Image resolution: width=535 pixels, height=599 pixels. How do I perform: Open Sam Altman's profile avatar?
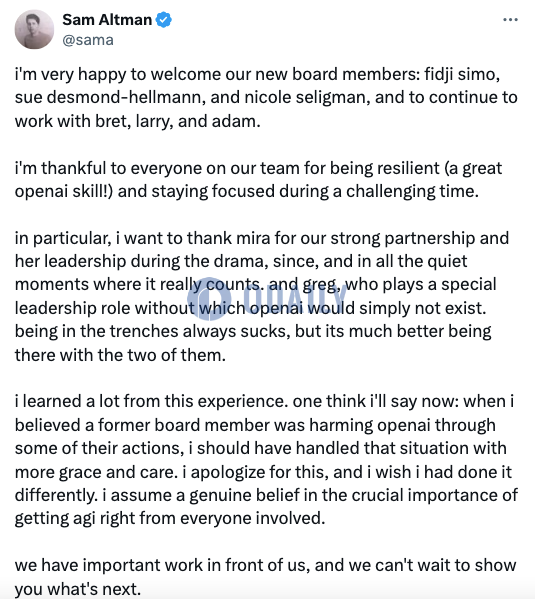(x=34, y=29)
